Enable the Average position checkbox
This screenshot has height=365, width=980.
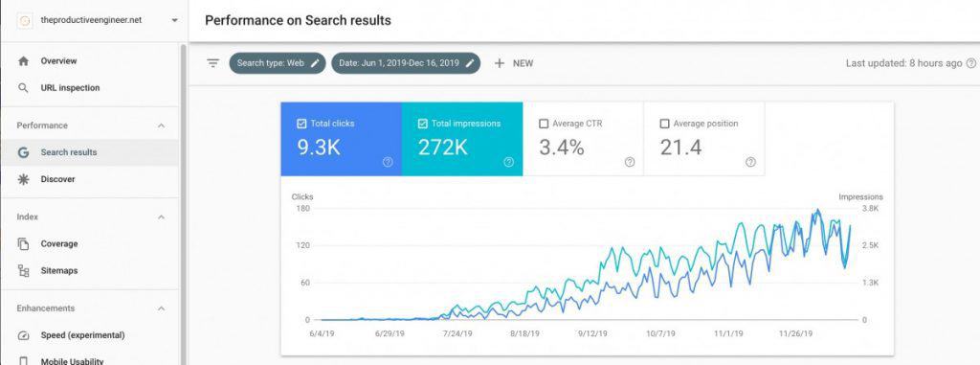click(665, 124)
